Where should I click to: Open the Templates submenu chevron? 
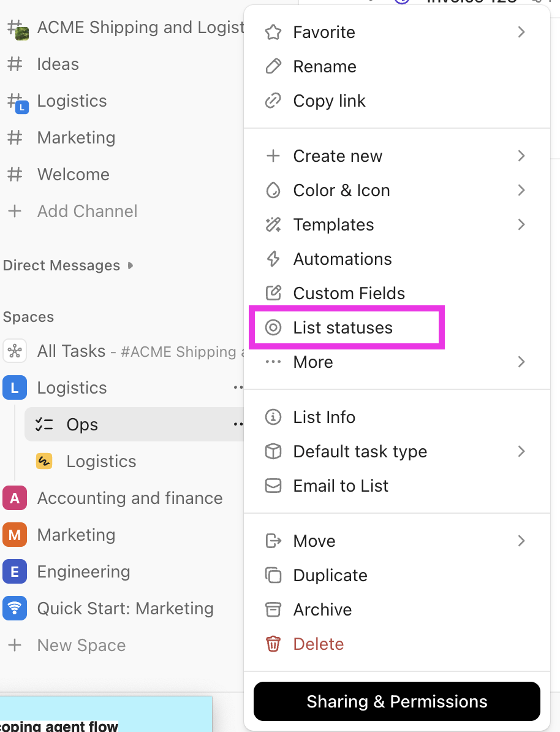tap(521, 224)
